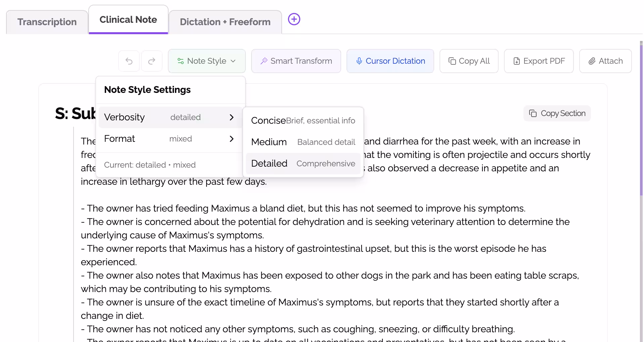Image resolution: width=644 pixels, height=342 pixels.
Task: Click the Export PDF download icon
Action: tap(516, 61)
